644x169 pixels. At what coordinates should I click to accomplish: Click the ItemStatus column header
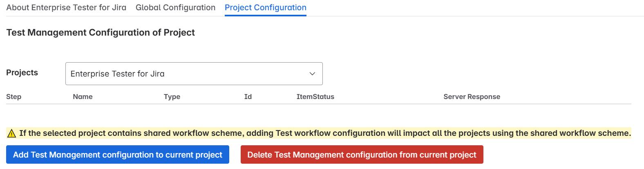pyautogui.click(x=315, y=97)
